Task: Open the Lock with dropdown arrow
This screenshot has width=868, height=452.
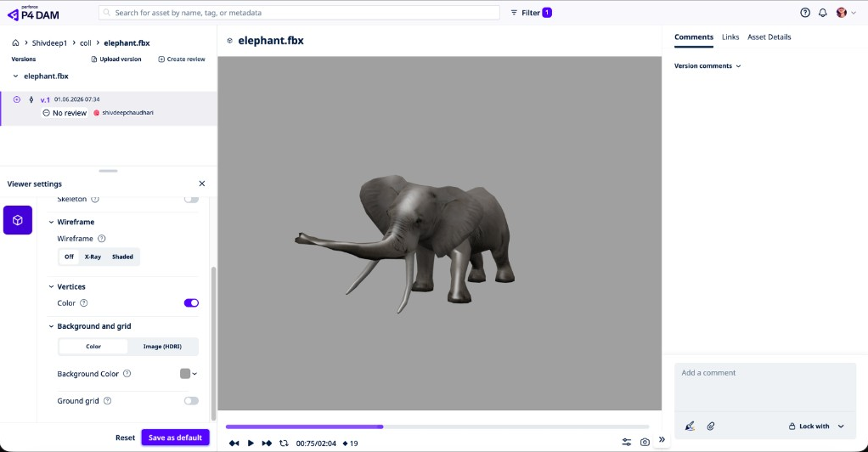Action: point(842,427)
